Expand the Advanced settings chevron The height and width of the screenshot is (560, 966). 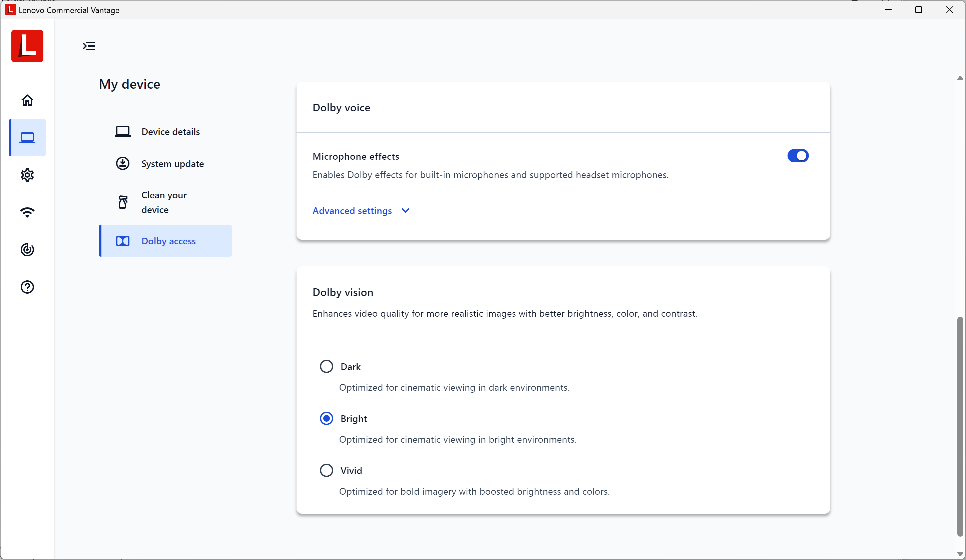click(406, 211)
